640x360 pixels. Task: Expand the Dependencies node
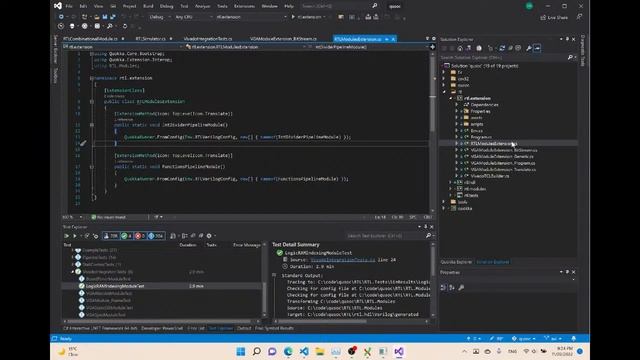click(x=457, y=105)
